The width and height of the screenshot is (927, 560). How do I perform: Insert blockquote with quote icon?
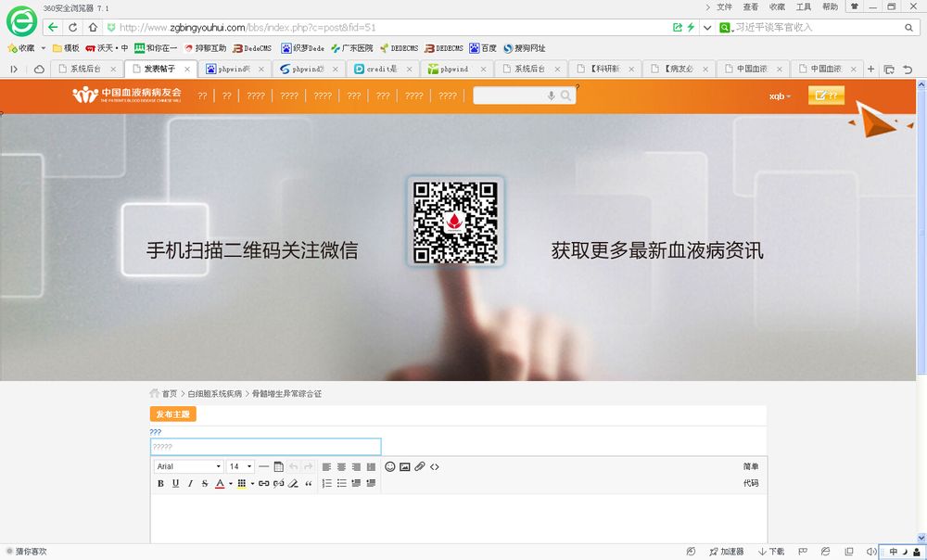point(308,483)
